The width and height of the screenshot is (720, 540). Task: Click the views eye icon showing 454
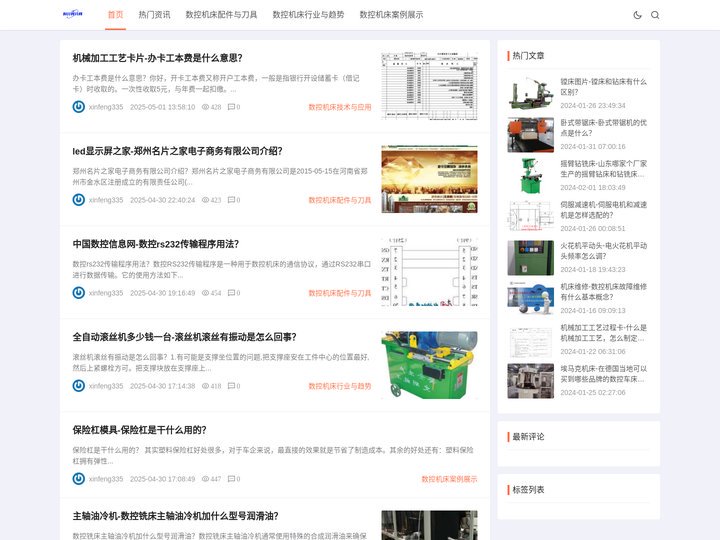(x=205, y=292)
